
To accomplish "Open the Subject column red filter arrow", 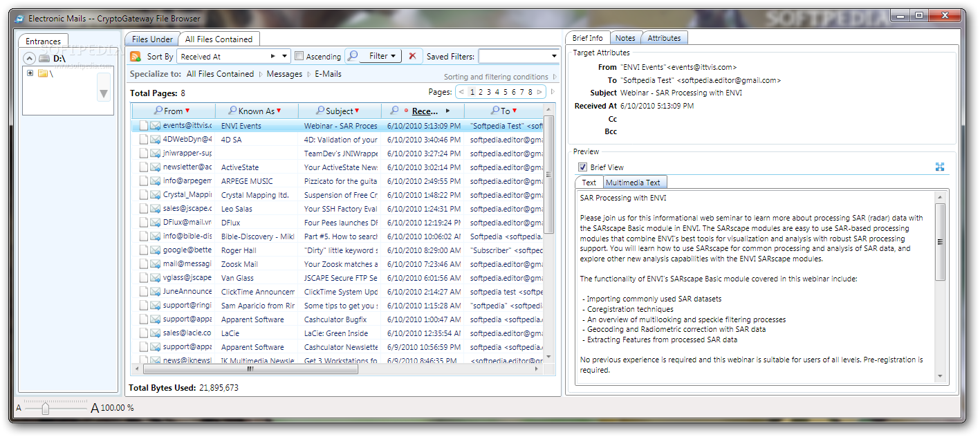I will click(x=357, y=111).
